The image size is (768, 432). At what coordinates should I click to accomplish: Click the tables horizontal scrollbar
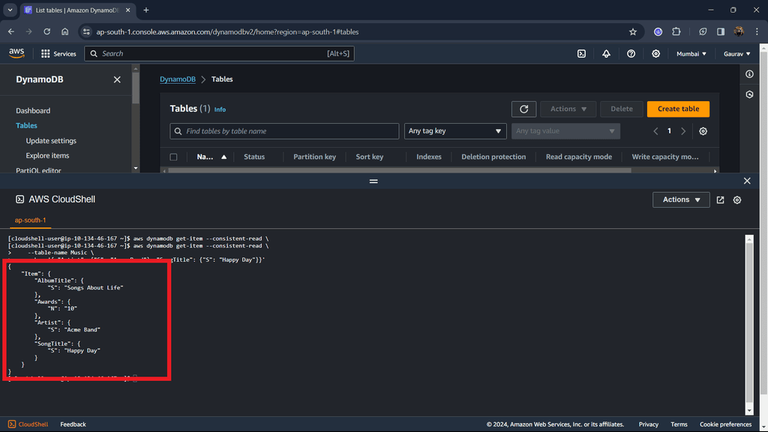tap(399, 170)
